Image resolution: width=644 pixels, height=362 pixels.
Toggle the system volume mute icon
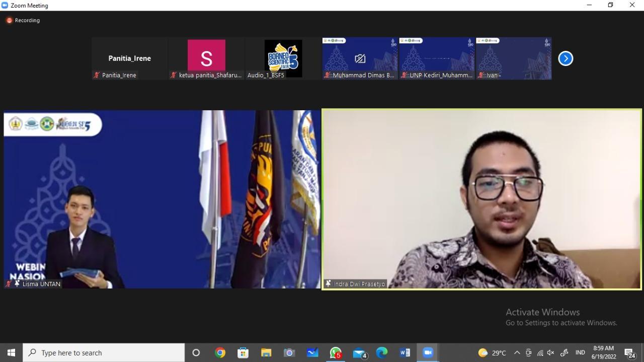coord(551,352)
